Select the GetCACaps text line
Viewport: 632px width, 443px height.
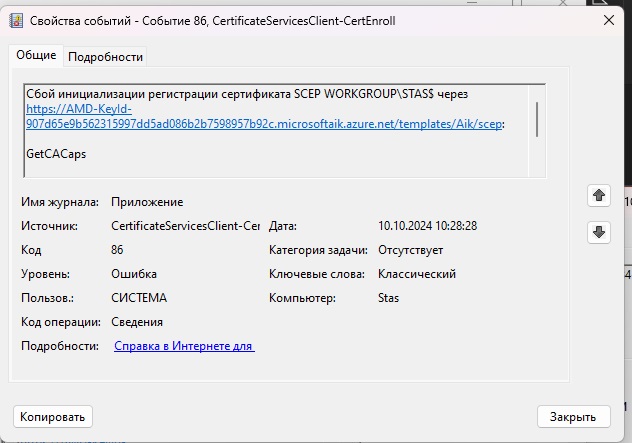tap(56, 154)
